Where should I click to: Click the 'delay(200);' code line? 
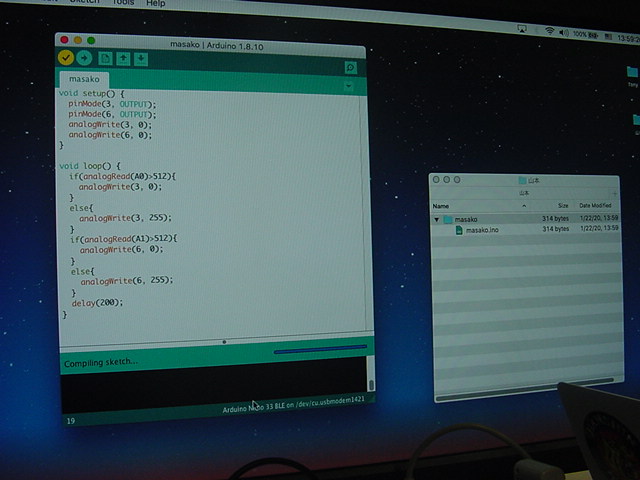(97, 303)
